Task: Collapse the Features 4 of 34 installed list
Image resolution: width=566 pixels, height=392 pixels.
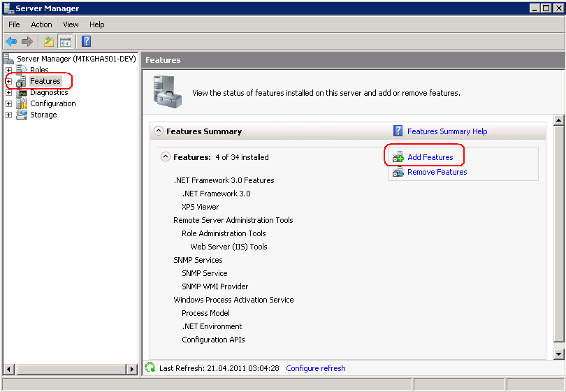Action: [x=166, y=157]
